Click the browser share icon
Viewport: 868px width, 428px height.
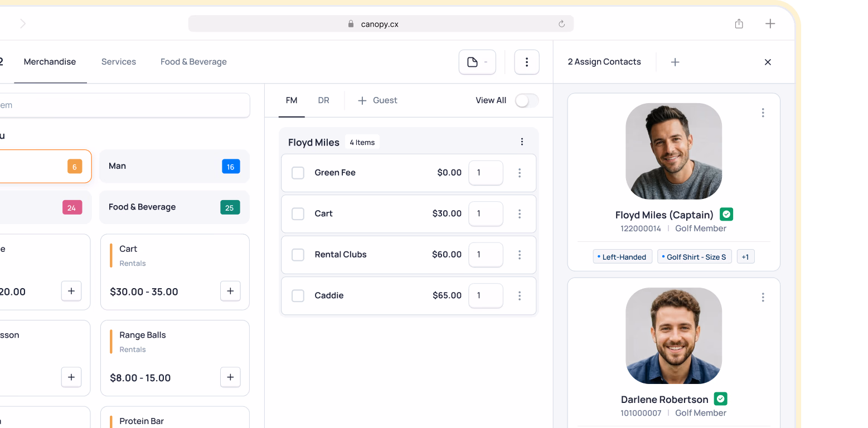739,23
